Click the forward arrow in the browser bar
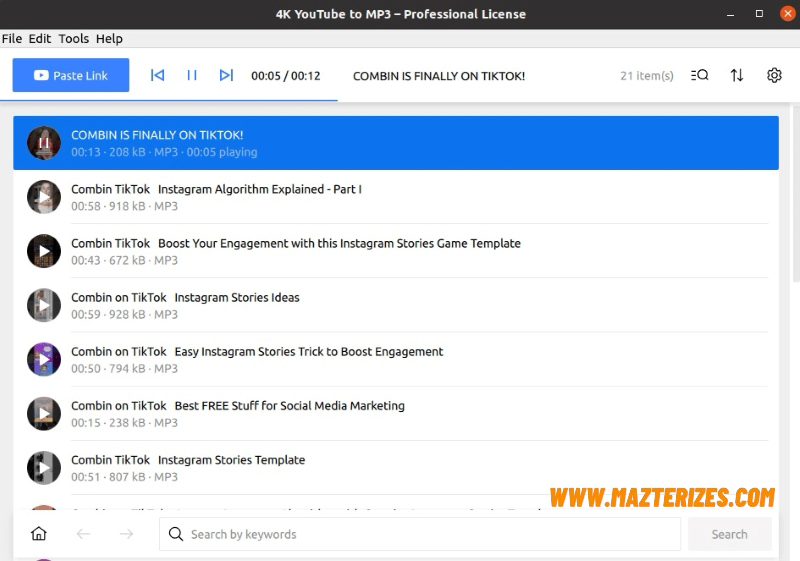 (x=127, y=534)
